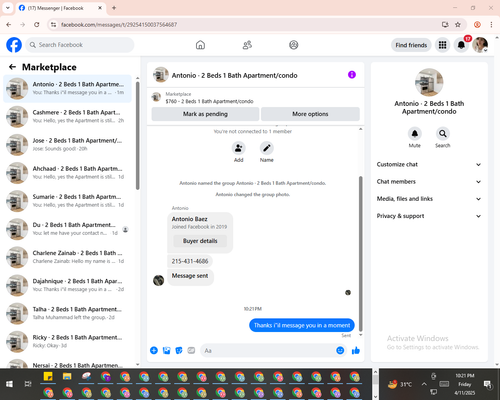
Task: Expand Media, files and links section
Action: point(429,199)
